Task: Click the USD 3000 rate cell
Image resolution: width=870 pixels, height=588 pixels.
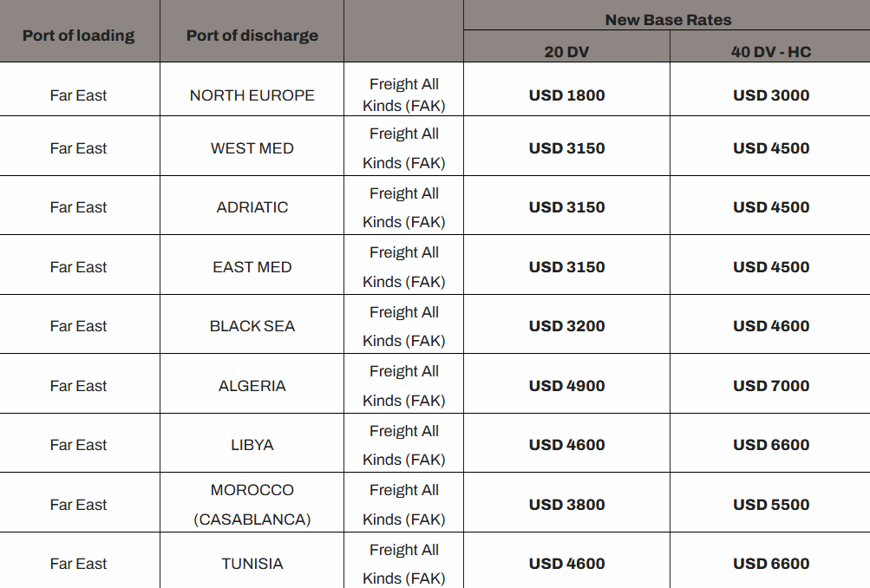Action: point(770,95)
